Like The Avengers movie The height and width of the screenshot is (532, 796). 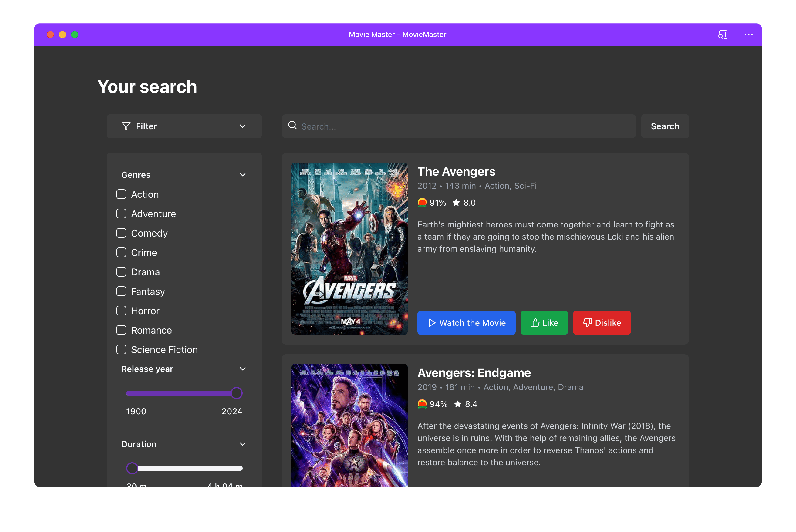pyautogui.click(x=544, y=323)
